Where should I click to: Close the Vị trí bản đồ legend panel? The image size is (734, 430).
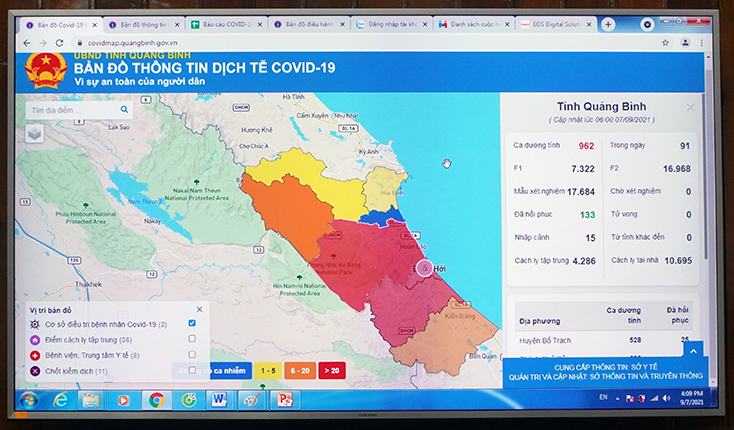coord(199,309)
